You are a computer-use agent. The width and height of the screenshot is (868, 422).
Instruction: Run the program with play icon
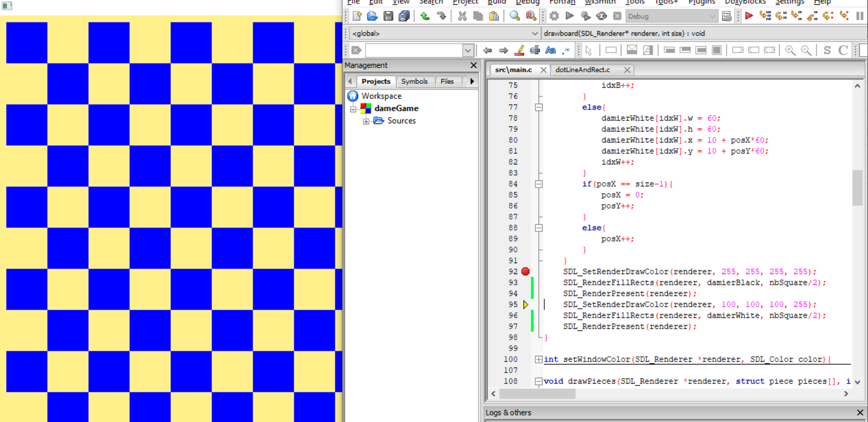(x=570, y=16)
